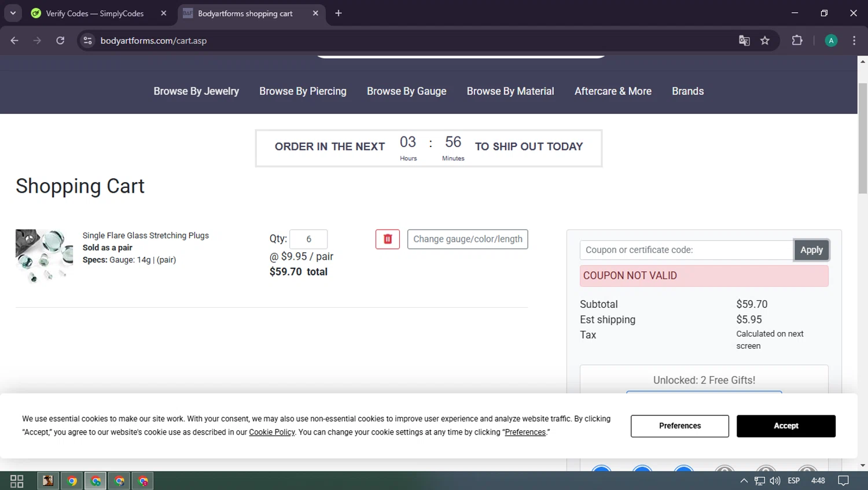Image resolution: width=868 pixels, height=490 pixels.
Task: Open the Chrome profile avatar
Action: click(831, 40)
